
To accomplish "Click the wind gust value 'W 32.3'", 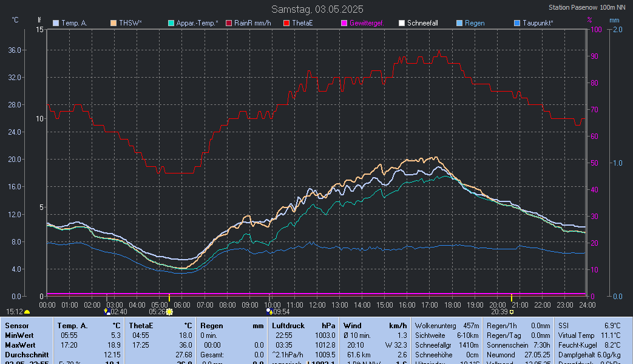I will pyautogui.click(x=396, y=345).
